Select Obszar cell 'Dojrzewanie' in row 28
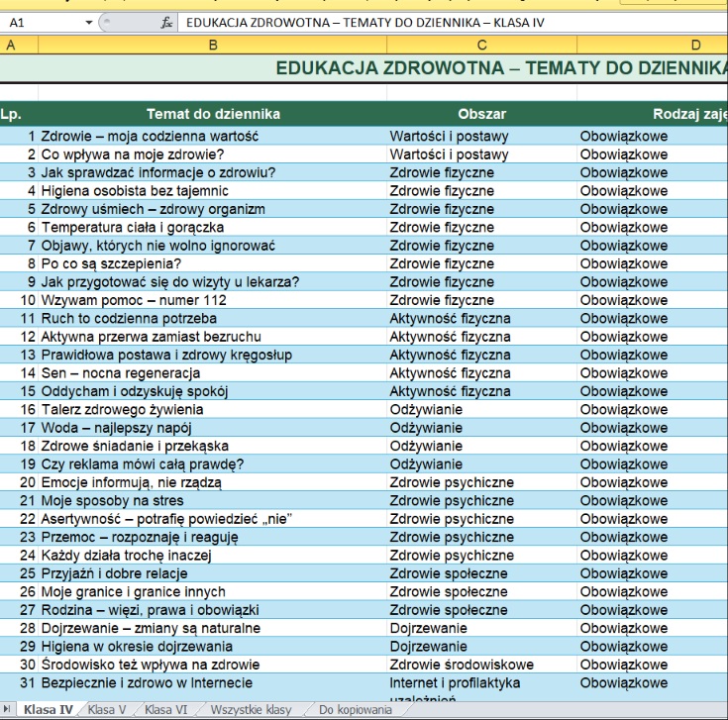Viewport: 728px width, 720px height. [482, 628]
